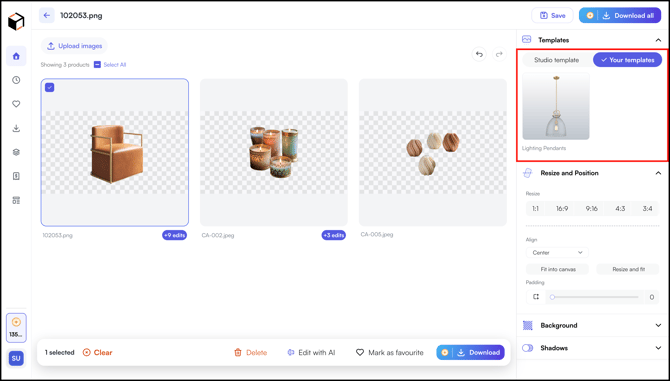
Task: Select 4:3 resize ratio
Action: tap(620, 208)
